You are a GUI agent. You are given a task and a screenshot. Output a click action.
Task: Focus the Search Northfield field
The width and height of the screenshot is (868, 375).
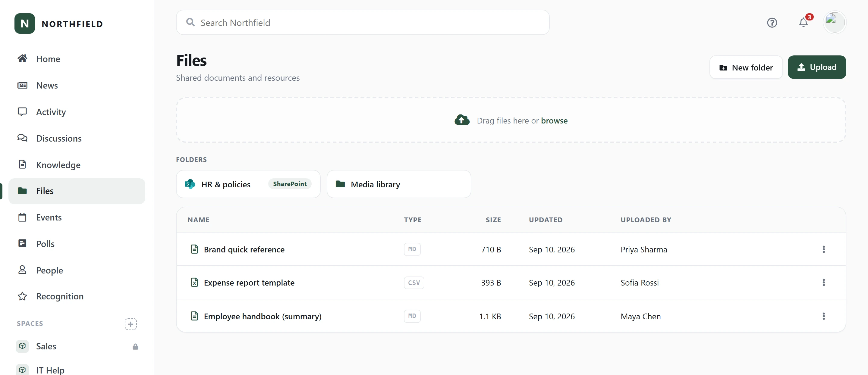pyautogui.click(x=363, y=22)
